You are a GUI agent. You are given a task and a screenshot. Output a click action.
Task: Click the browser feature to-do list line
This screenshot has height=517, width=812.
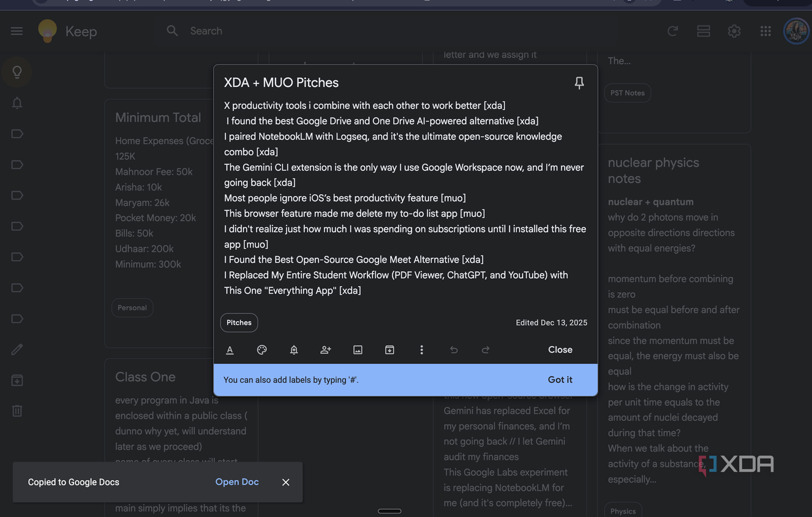point(355,213)
